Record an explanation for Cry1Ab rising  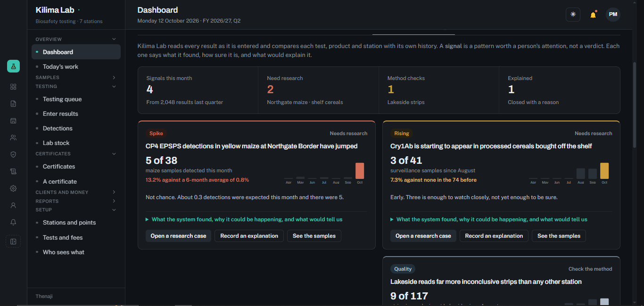coord(494,236)
